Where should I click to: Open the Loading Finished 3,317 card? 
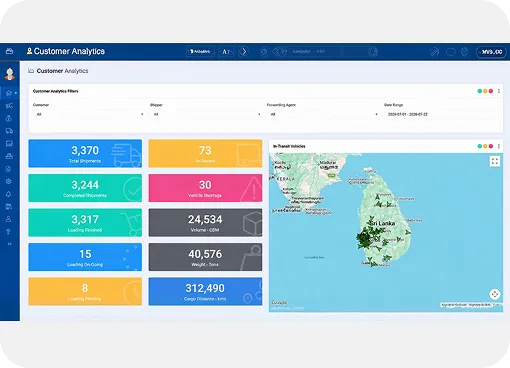85,223
